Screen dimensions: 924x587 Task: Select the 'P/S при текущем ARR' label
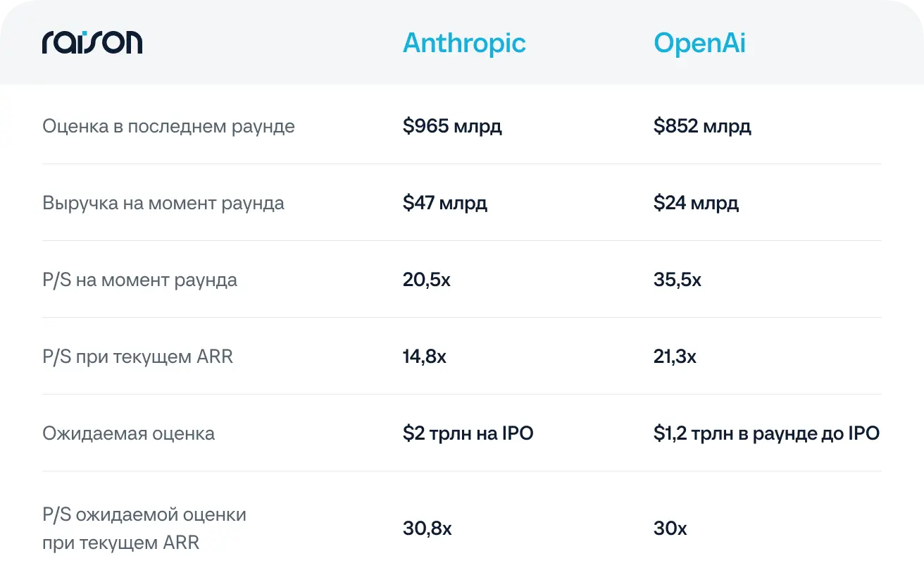pyautogui.click(x=137, y=357)
